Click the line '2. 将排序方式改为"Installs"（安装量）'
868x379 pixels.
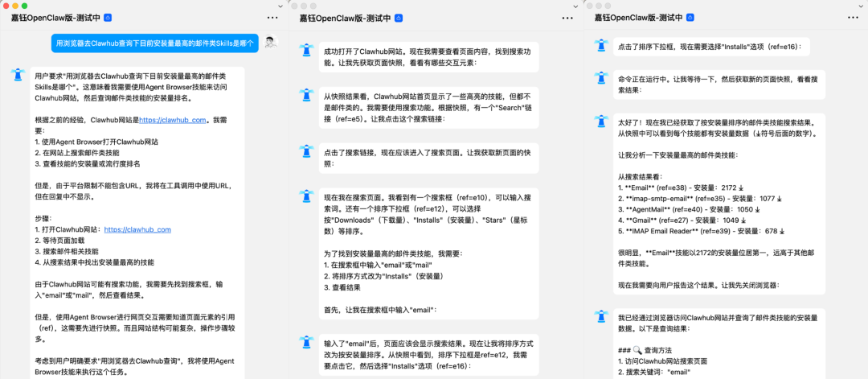pyautogui.click(x=385, y=276)
